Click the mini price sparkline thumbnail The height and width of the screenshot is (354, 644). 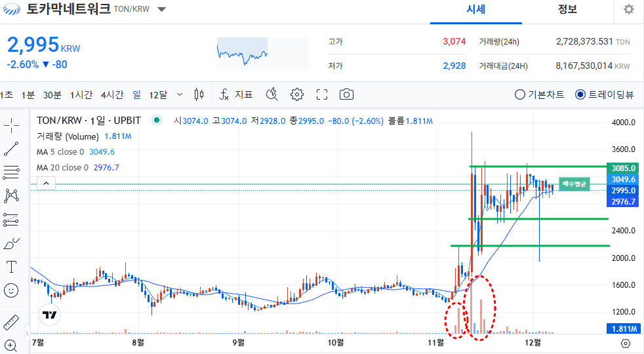point(262,53)
